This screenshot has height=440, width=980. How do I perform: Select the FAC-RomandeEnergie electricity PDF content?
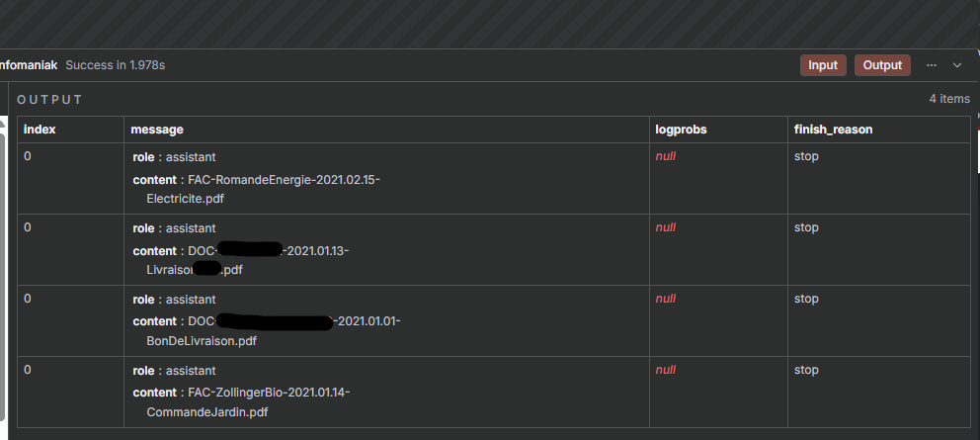pyautogui.click(x=257, y=189)
